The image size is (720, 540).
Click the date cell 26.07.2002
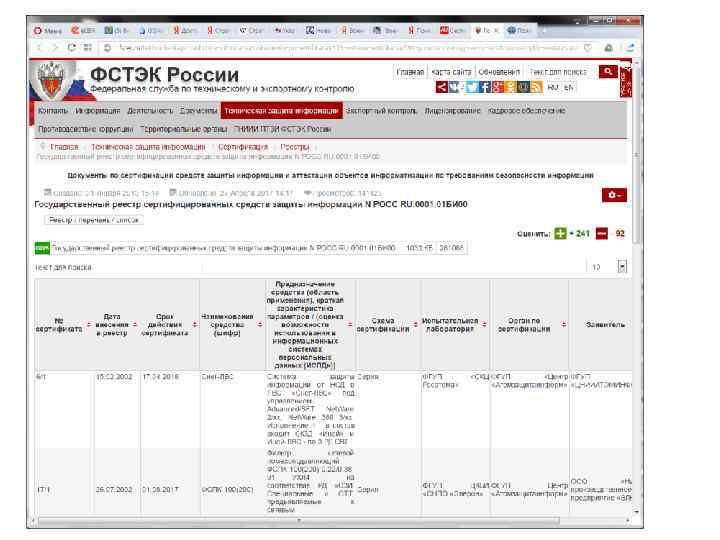114,490
